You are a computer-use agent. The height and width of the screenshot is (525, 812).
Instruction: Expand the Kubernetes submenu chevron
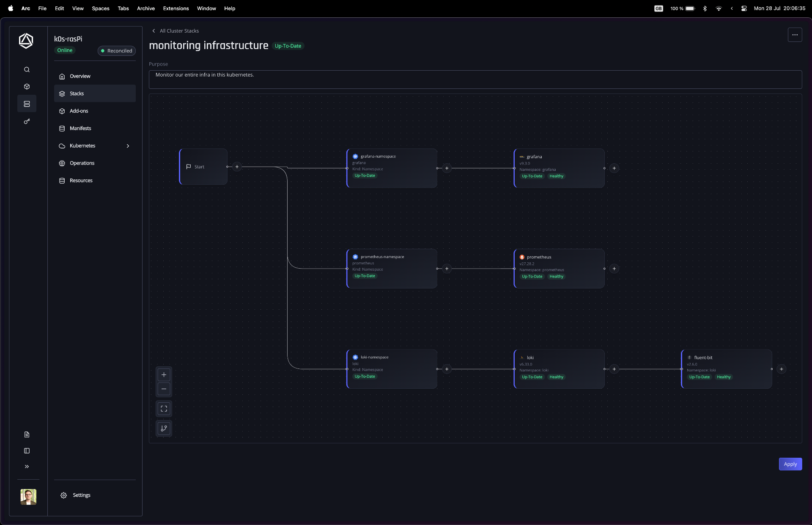(128, 146)
